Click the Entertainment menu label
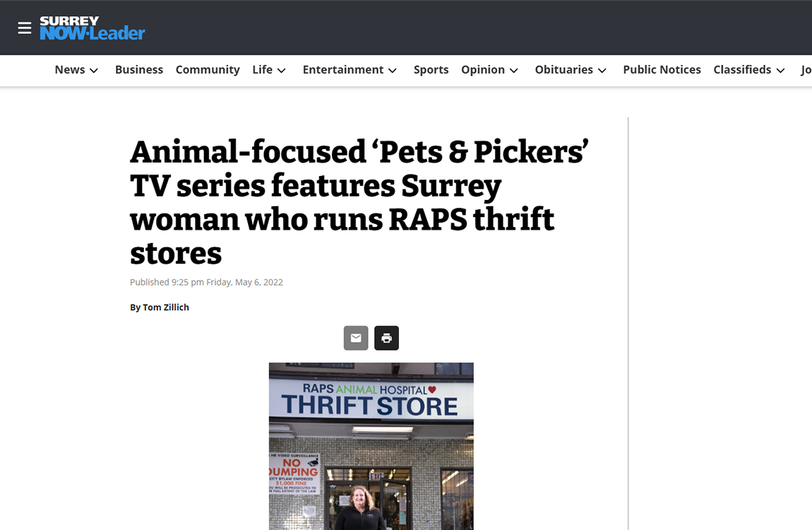 click(x=343, y=69)
